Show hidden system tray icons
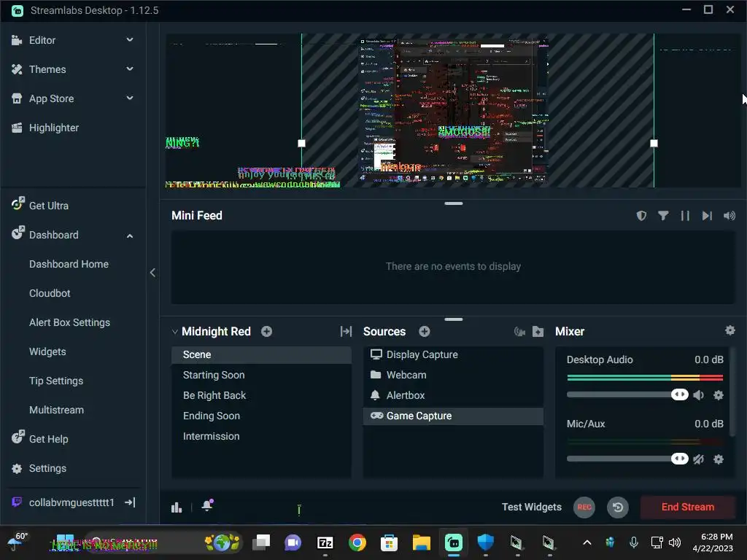 click(587, 542)
